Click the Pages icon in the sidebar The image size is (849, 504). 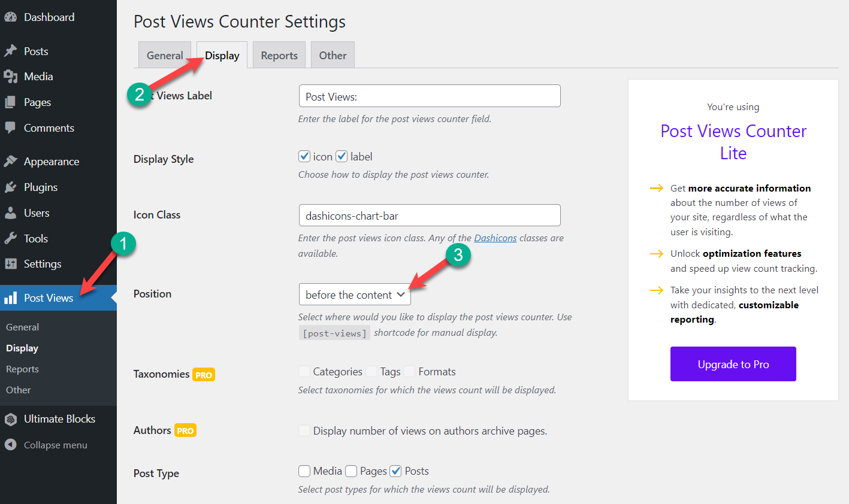tap(11, 102)
